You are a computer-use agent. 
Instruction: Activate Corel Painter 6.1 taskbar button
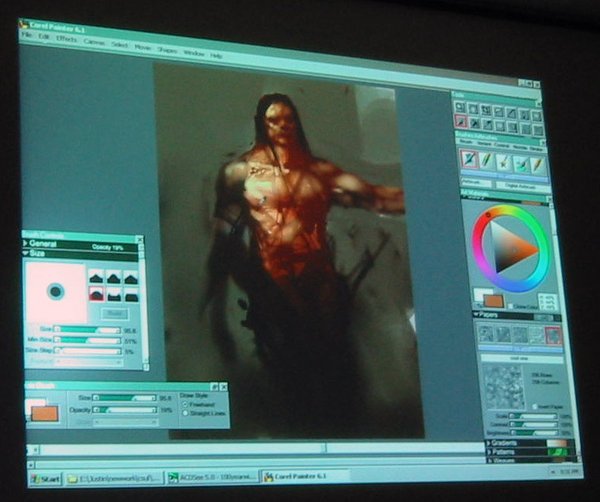point(307,476)
